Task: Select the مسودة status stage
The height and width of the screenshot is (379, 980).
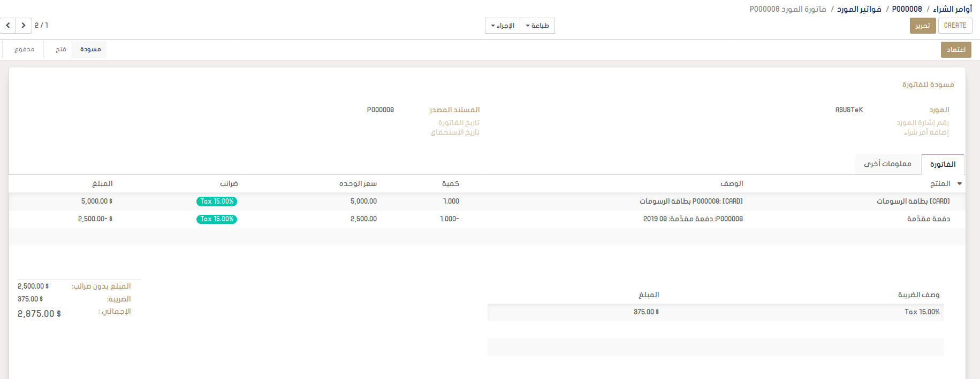Action: [x=90, y=50]
